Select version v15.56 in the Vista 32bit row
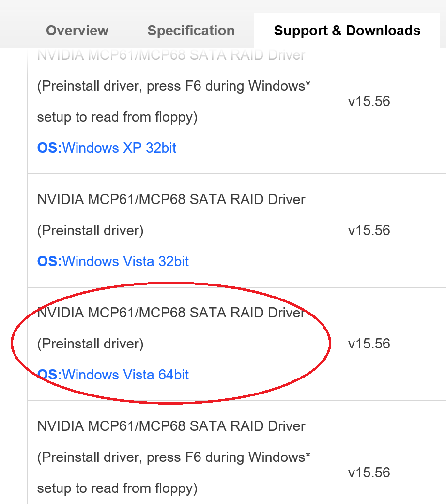The image size is (446, 504). 369,230
